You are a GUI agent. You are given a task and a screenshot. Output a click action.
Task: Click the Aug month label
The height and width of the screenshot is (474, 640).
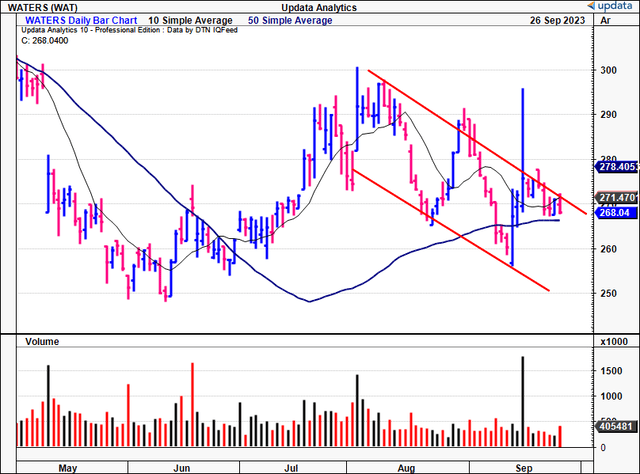(x=406, y=468)
